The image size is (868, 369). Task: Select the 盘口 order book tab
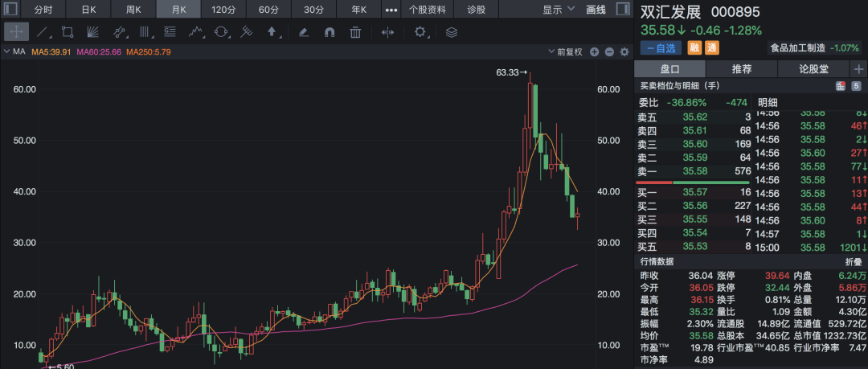tap(669, 69)
